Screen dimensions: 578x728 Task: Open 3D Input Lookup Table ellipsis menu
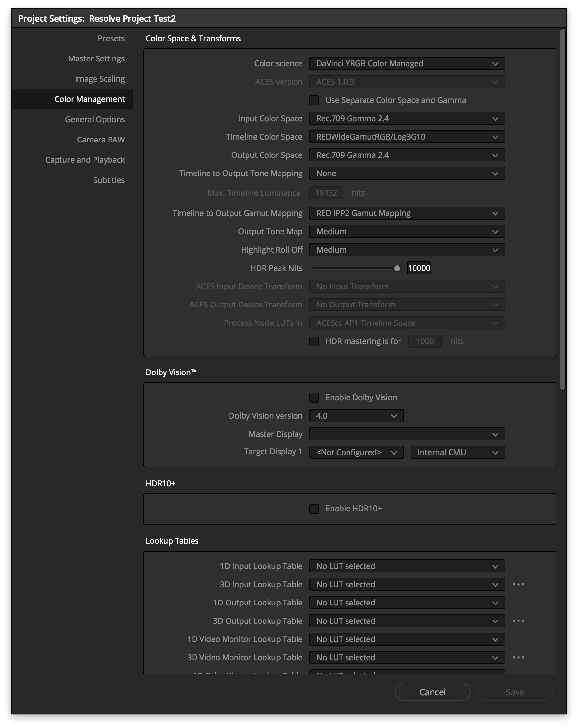pos(518,584)
